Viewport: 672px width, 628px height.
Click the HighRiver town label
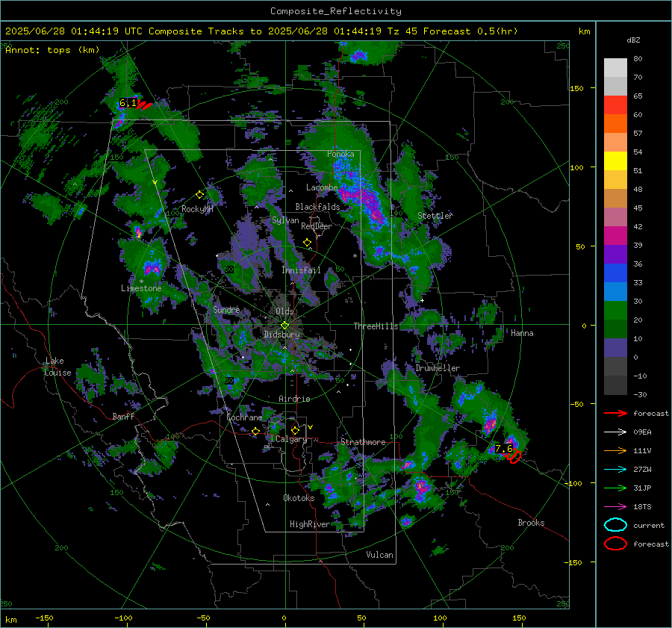(310, 524)
